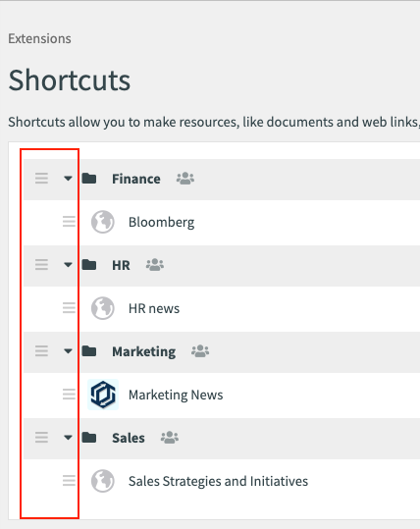Image resolution: width=420 pixels, height=529 pixels.
Task: Click the drag handle beside HR news
Action: 69,308
